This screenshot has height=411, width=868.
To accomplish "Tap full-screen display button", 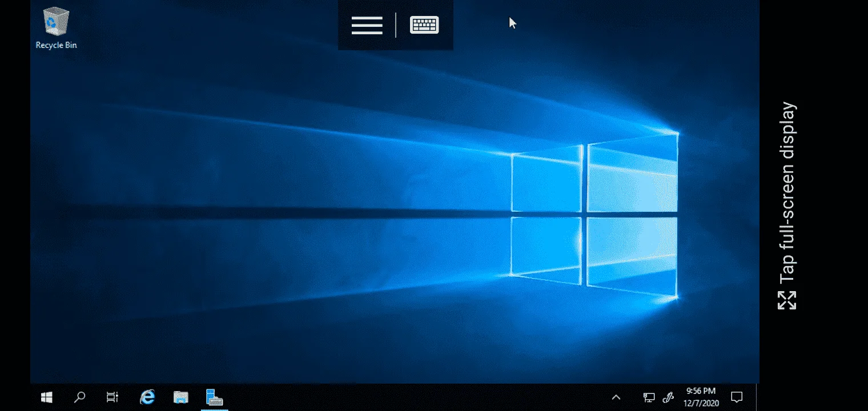I will pos(787,206).
